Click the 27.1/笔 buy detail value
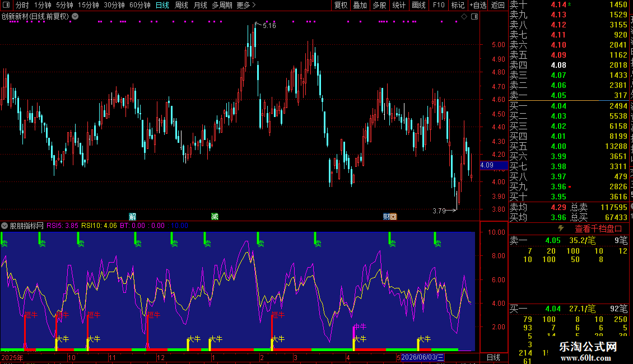The height and width of the screenshot is (364, 633). (x=583, y=309)
